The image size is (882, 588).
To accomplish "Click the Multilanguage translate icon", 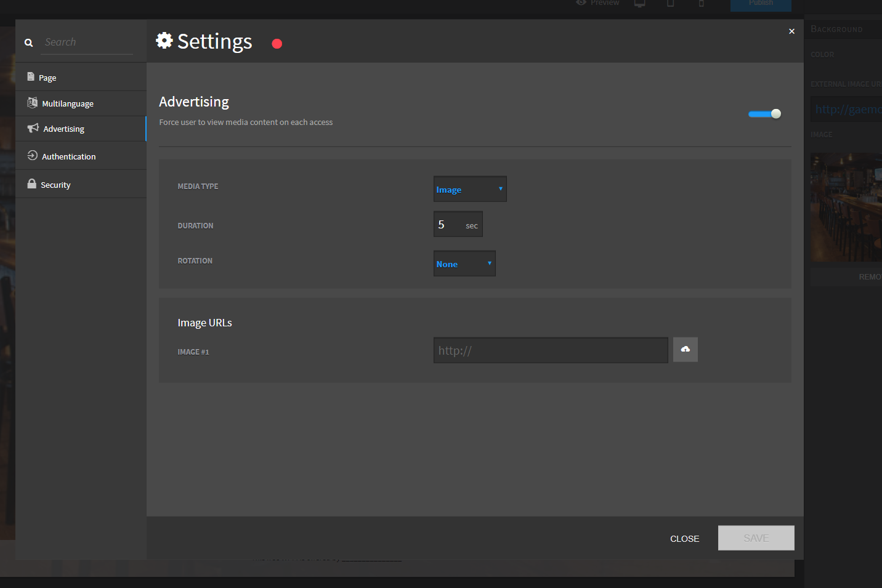I will pos(32,103).
